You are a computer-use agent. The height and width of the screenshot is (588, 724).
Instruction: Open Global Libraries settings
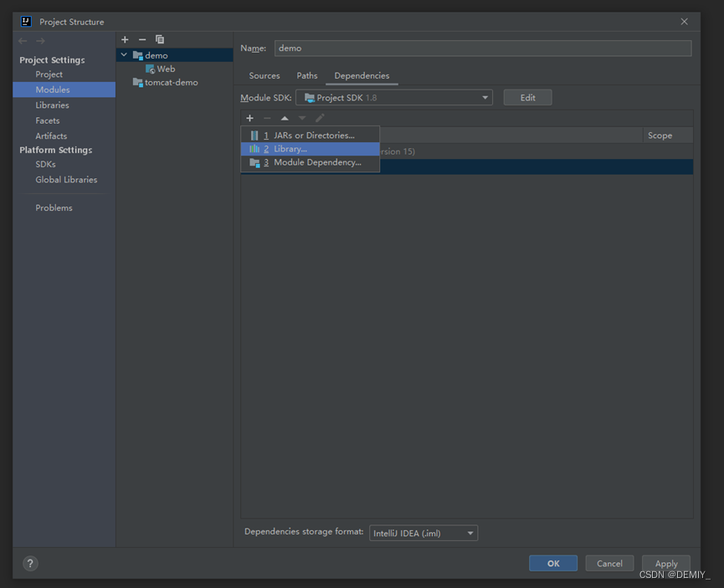64,180
